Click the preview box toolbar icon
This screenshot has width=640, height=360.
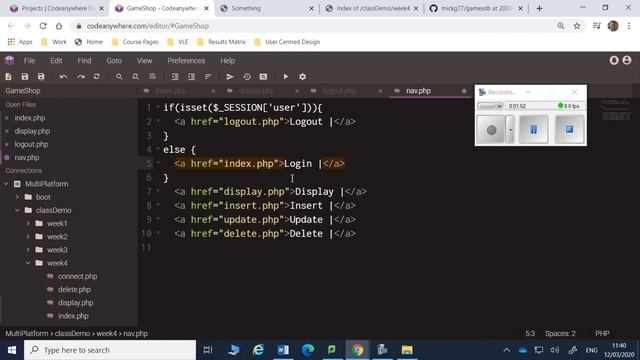[x=263, y=77]
